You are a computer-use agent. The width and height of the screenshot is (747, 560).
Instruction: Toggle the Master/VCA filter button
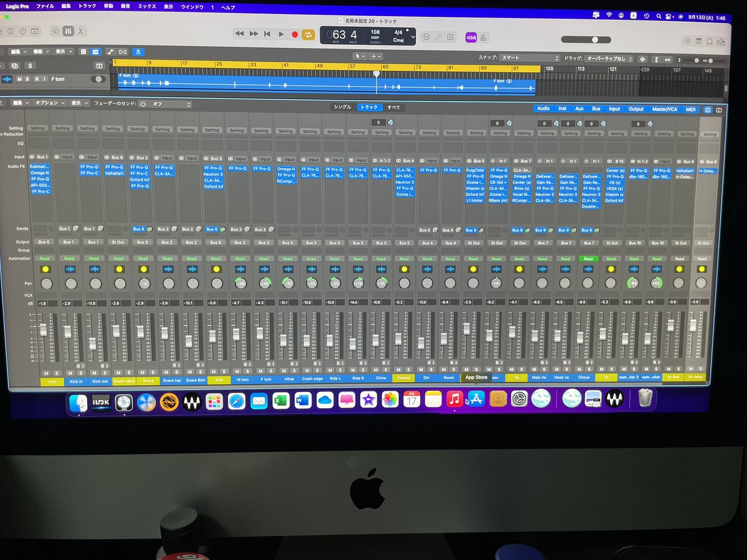tap(664, 110)
